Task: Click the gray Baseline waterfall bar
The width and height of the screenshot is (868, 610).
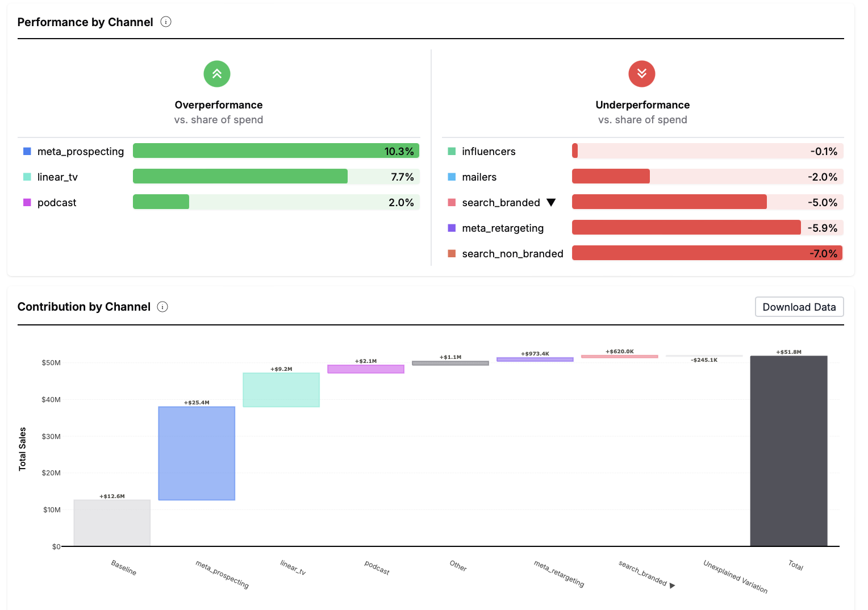Action: click(112, 523)
